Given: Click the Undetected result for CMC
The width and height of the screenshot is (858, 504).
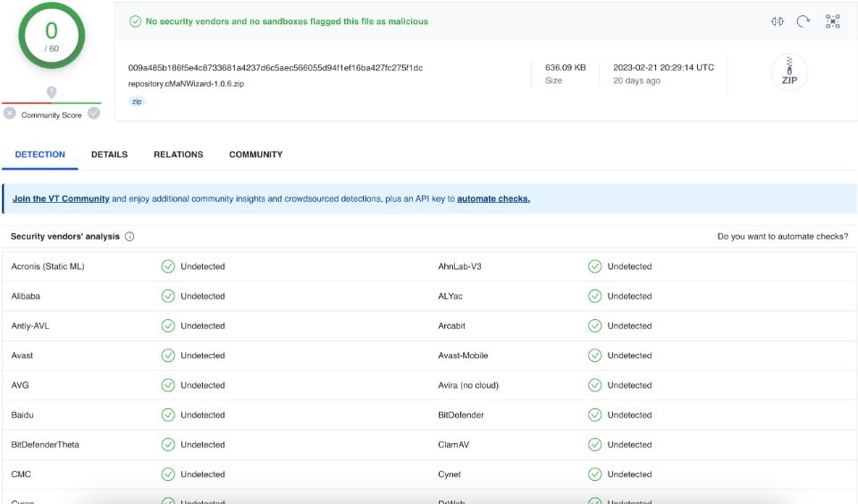Looking at the screenshot, I should (x=203, y=474).
